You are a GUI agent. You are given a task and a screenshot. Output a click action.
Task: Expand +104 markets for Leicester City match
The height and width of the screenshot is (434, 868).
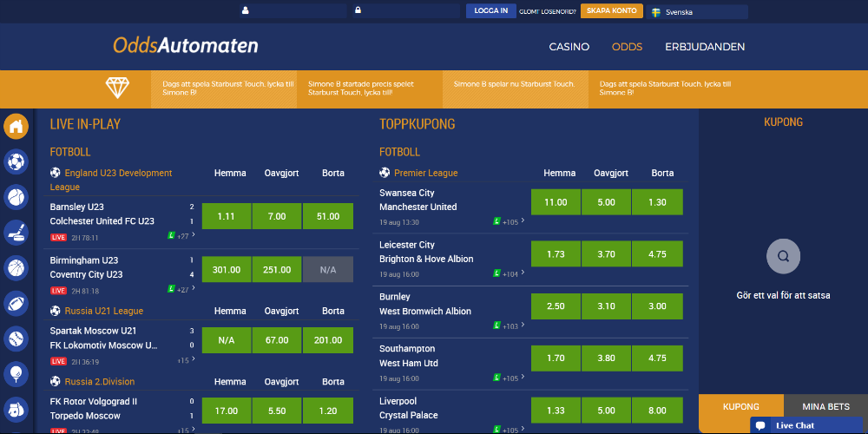513,274
